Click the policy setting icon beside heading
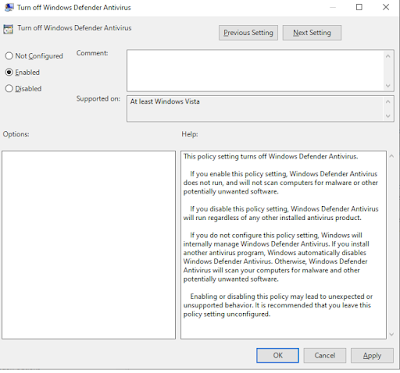 8,29
